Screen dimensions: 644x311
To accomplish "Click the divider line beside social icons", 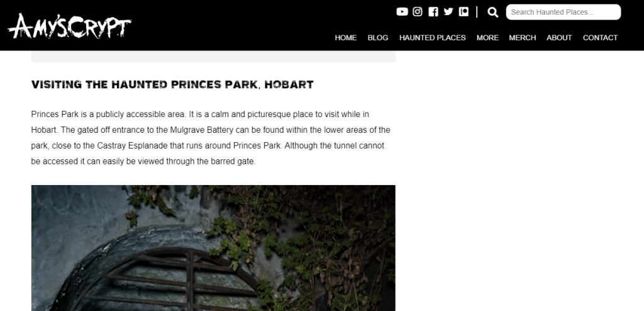I will [477, 12].
